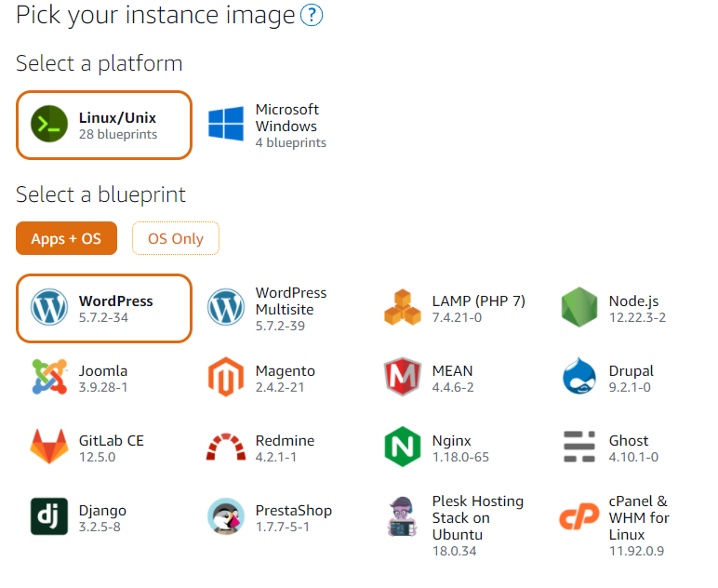This screenshot has width=718, height=588.
Task: Select the Nginx hexagon icon
Action: 403,448
